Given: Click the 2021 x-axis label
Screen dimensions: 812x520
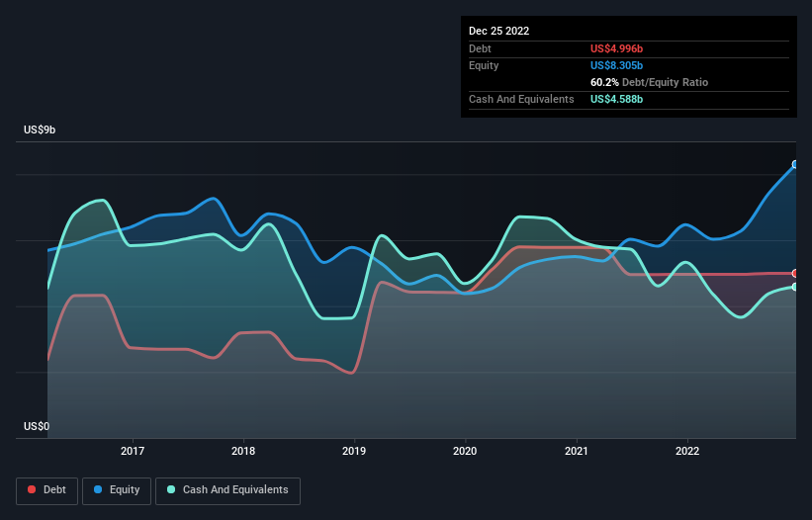Looking at the screenshot, I should [x=577, y=451].
